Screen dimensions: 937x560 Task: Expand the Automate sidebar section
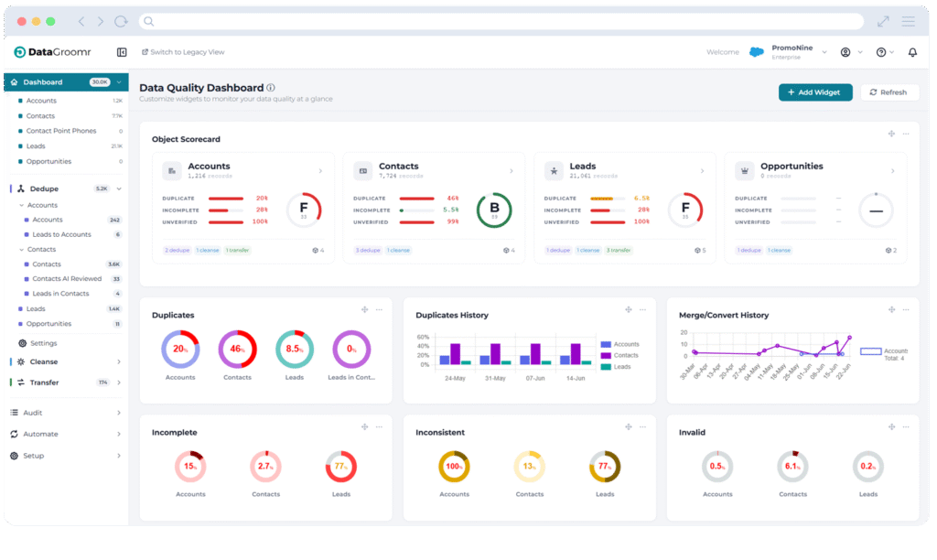click(x=119, y=435)
